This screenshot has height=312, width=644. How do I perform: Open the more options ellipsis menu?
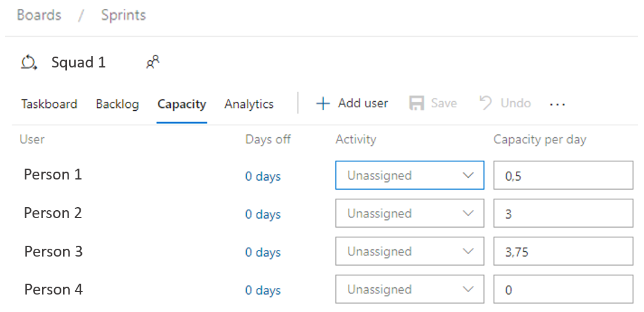(557, 104)
